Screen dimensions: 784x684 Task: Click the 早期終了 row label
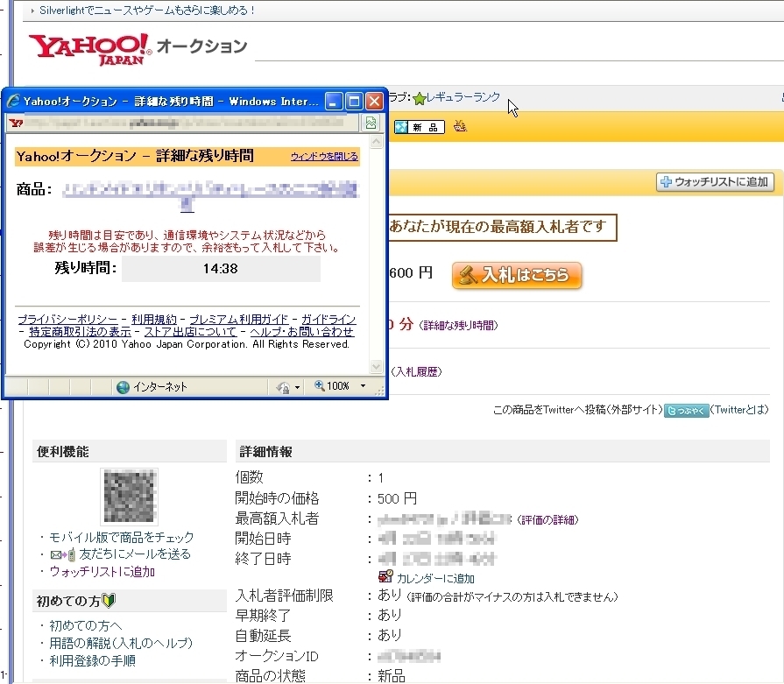263,616
